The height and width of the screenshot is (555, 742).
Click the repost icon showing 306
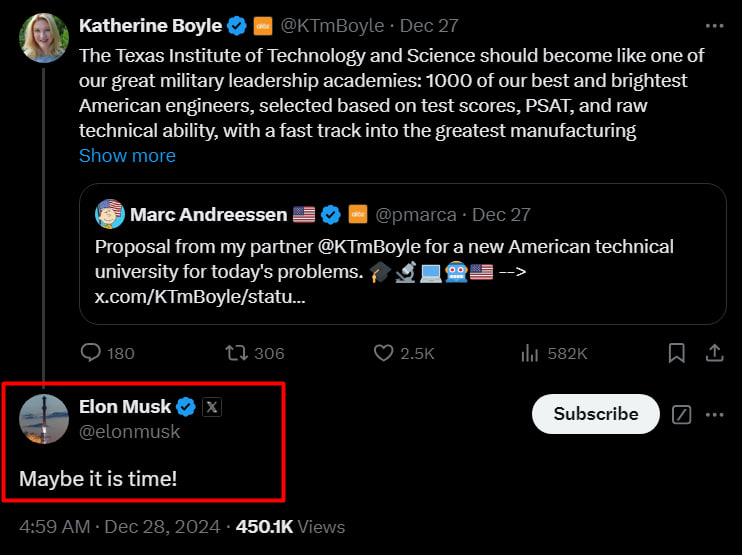coord(237,352)
